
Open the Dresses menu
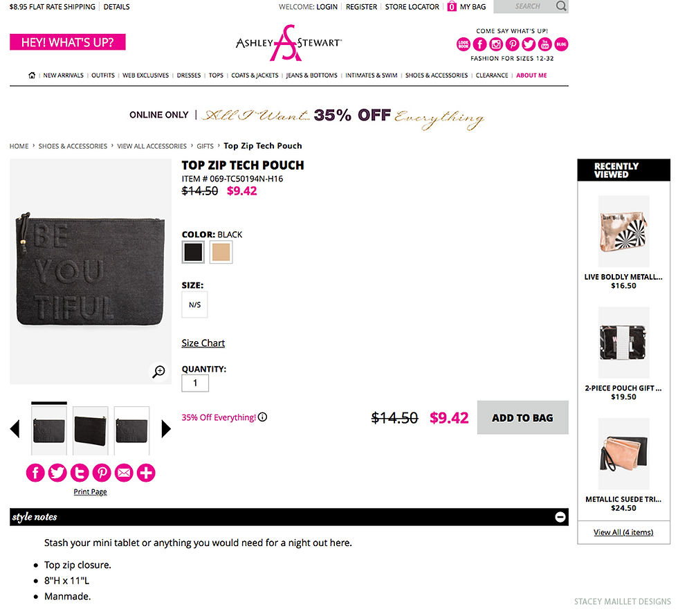[189, 75]
